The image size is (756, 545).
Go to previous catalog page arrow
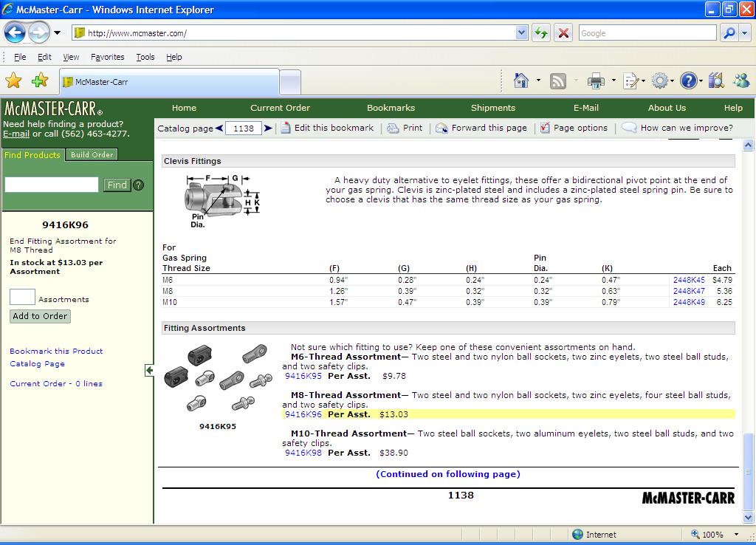pyautogui.click(x=219, y=128)
